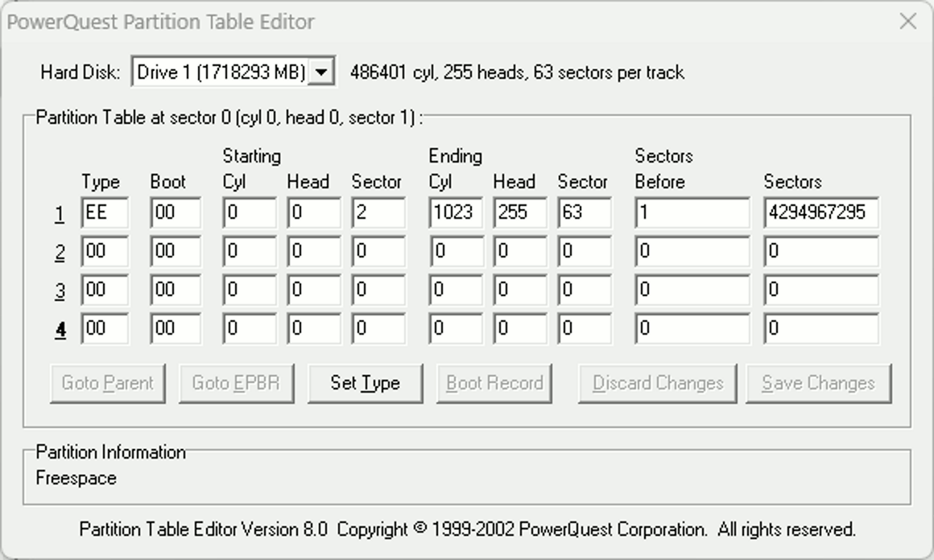Select partition row label 2
Screen dimensions: 934x560
60,252
